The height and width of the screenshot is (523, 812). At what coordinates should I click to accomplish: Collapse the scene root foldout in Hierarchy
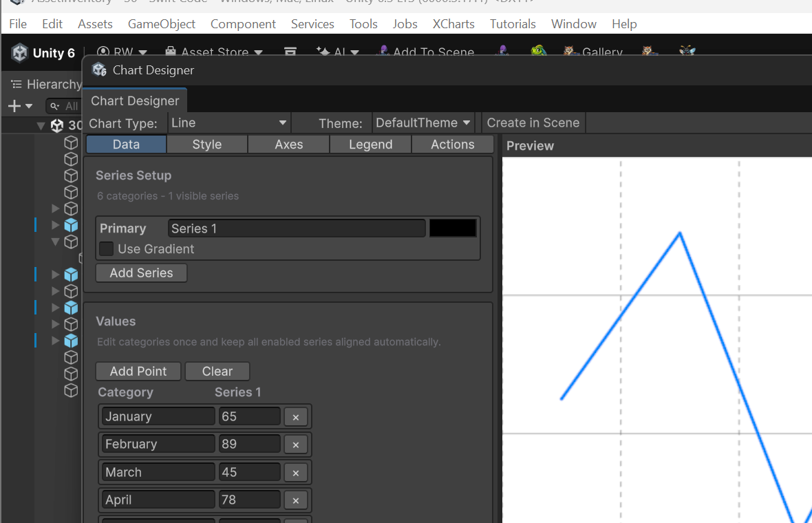tap(41, 125)
